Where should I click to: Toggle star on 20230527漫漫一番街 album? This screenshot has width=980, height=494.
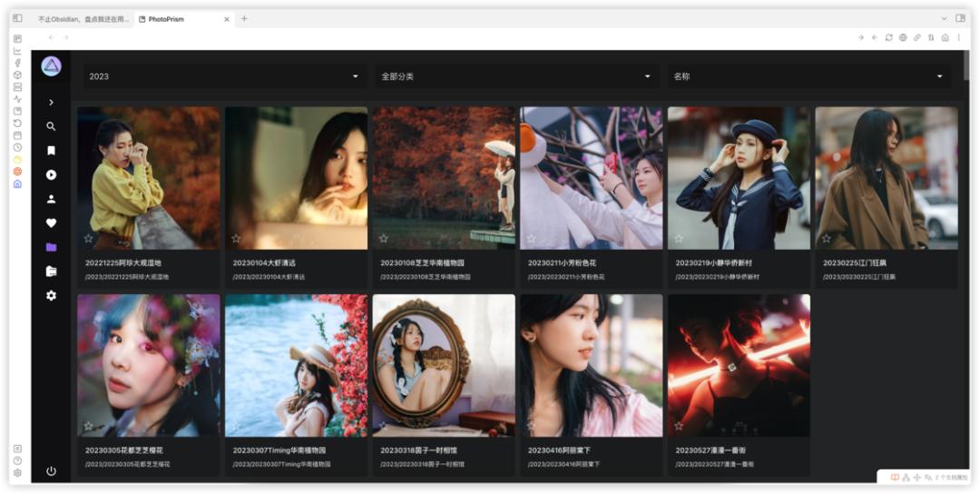(678, 426)
